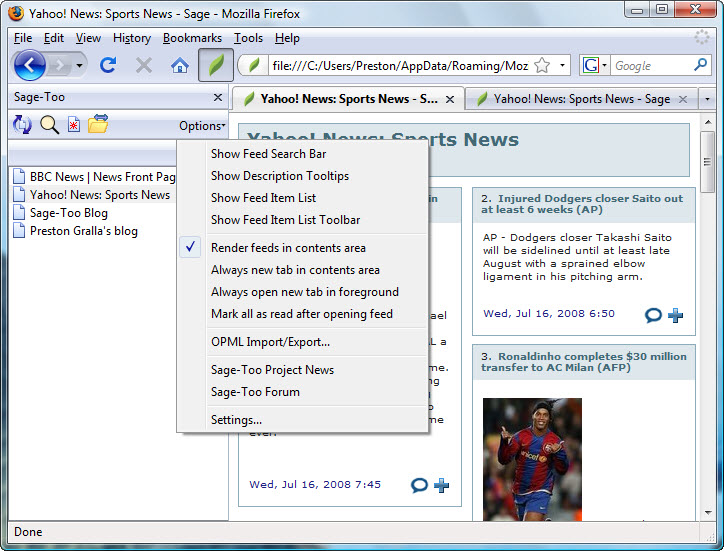Click inside the Google search box
Image resolution: width=724 pixels, height=551 pixels.
(x=650, y=66)
